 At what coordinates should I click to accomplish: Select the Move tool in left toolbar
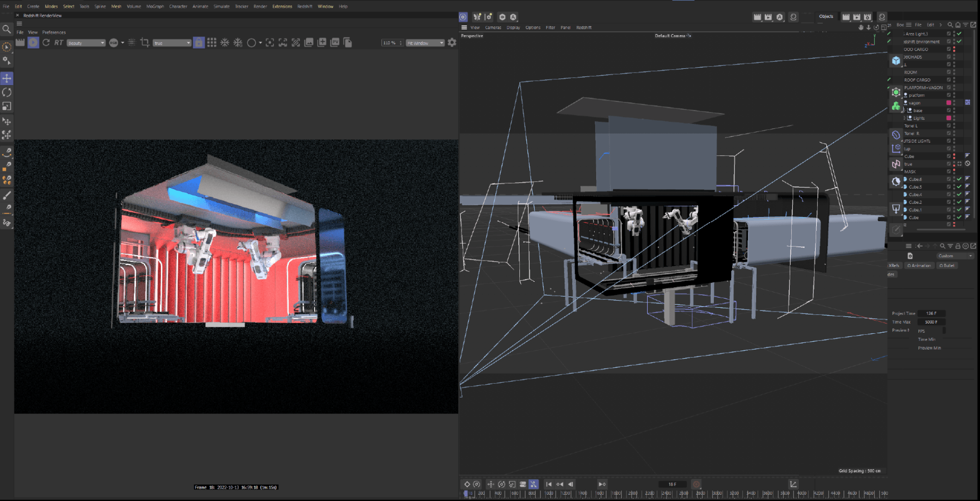point(7,78)
